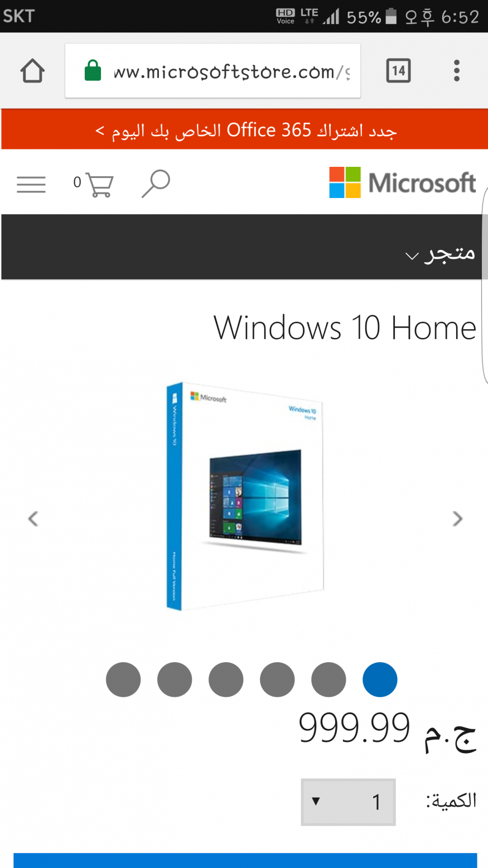Select the fifth gray carousel dot
This screenshot has height=868, width=488.
tap(328, 679)
